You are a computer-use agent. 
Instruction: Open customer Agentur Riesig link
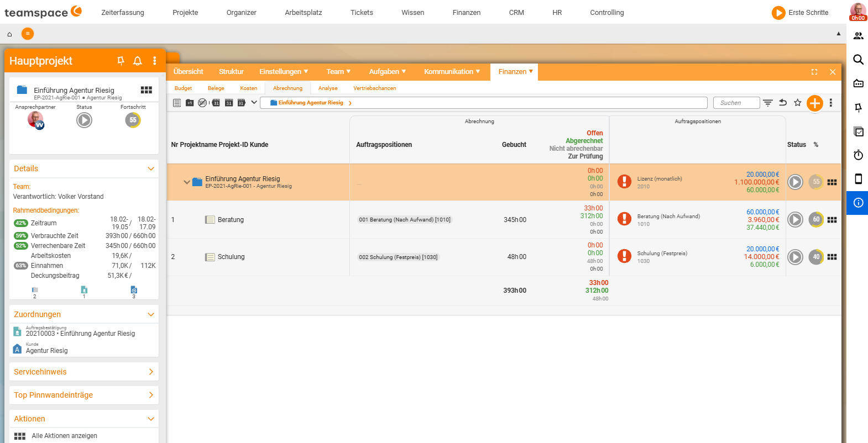(x=47, y=351)
